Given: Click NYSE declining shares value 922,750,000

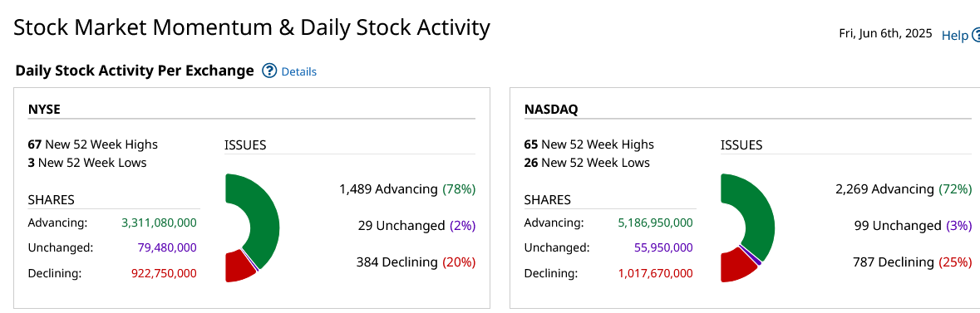Looking at the screenshot, I should click(x=164, y=273).
